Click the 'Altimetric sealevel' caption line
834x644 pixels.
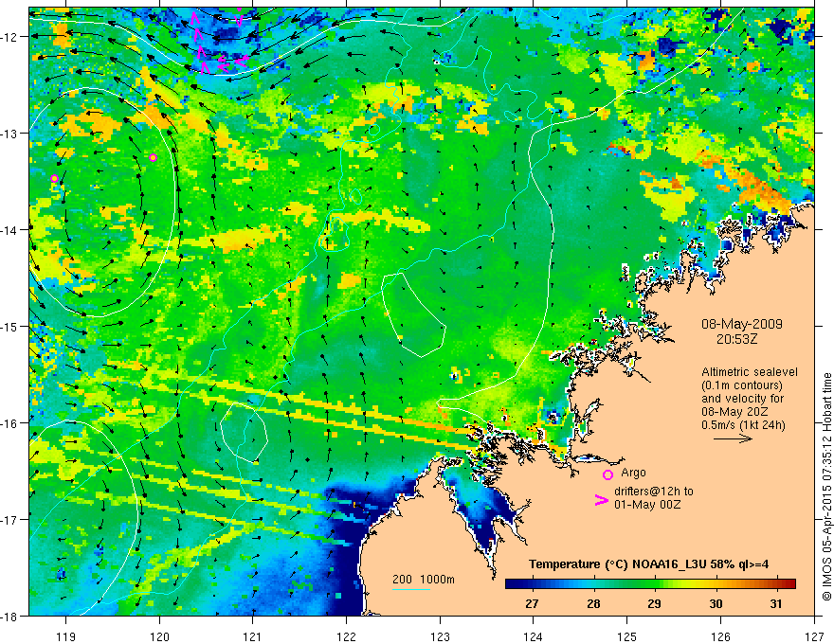point(750,372)
